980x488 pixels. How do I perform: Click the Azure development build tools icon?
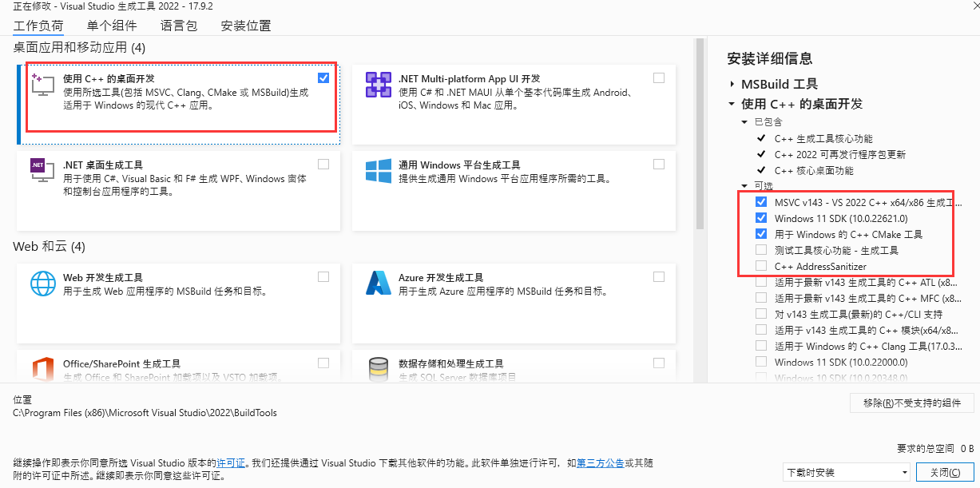pos(378,284)
